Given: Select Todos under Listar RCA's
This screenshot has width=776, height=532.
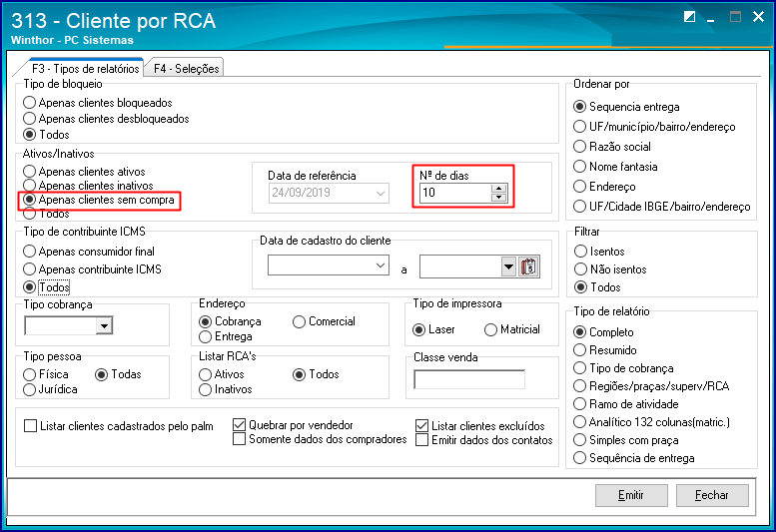Looking at the screenshot, I should tap(316, 374).
